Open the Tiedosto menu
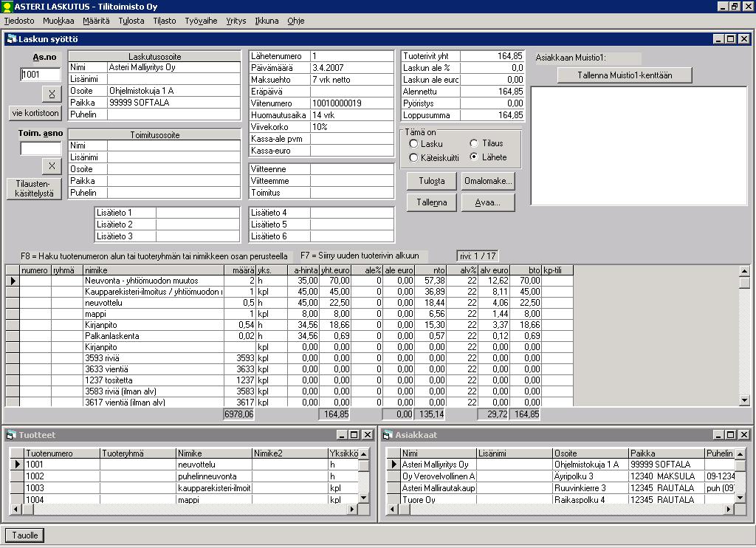The width and height of the screenshot is (756, 548). 19,21
